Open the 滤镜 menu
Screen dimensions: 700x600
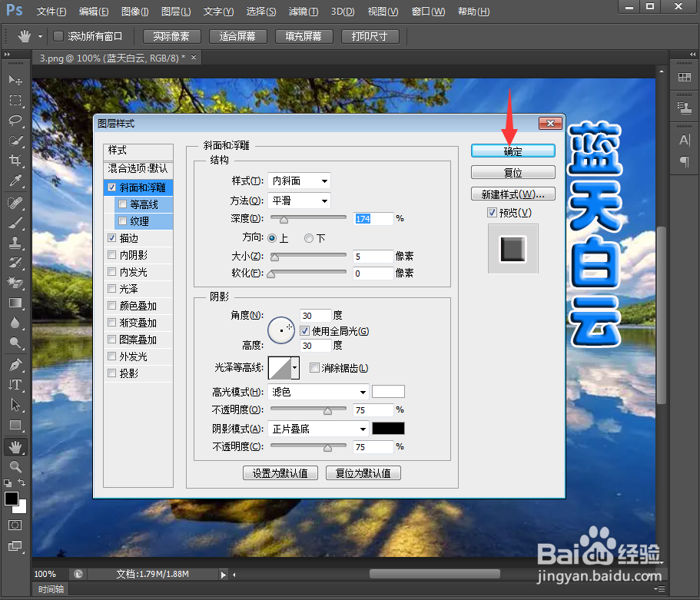pos(304,12)
